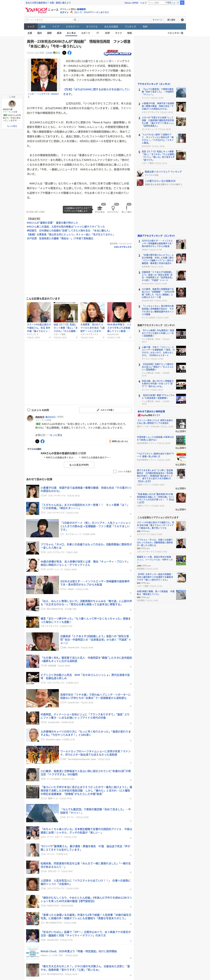Share 岡田有花's comment on Facebook

pyautogui.click(x=43, y=441)
